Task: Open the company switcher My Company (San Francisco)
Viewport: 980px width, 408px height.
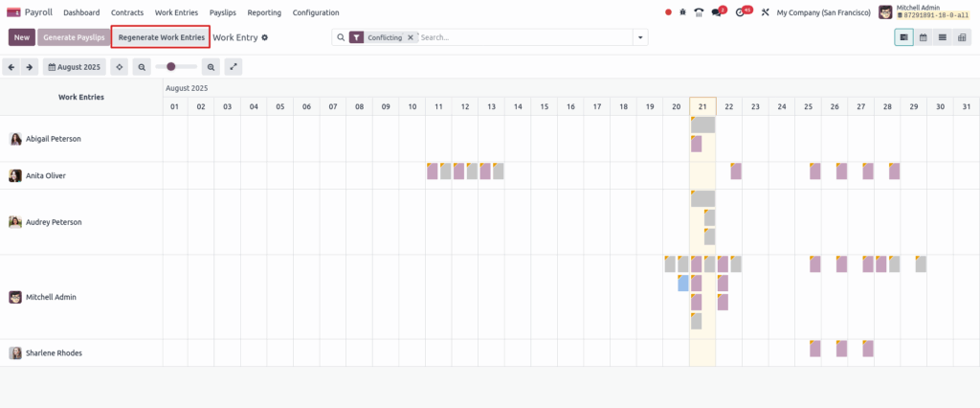Action: pos(823,12)
